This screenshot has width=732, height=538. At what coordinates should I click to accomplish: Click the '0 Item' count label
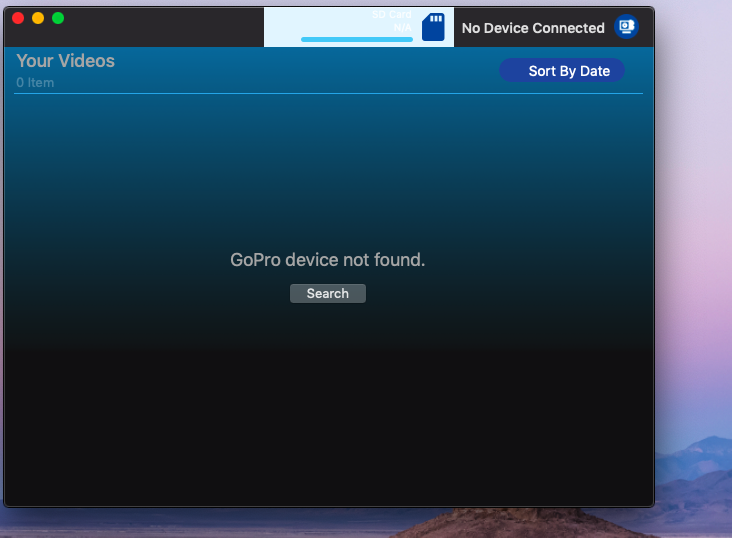(x=35, y=83)
